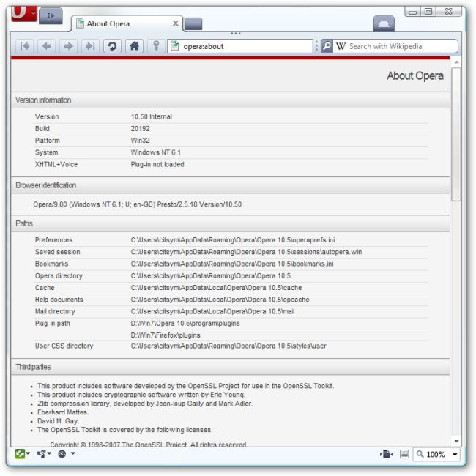Toggle the show images button
476x476 pixels.
tap(404, 455)
